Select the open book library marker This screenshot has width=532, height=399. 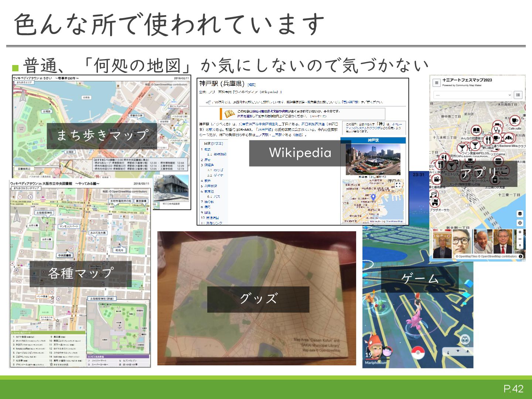[x=477, y=131]
